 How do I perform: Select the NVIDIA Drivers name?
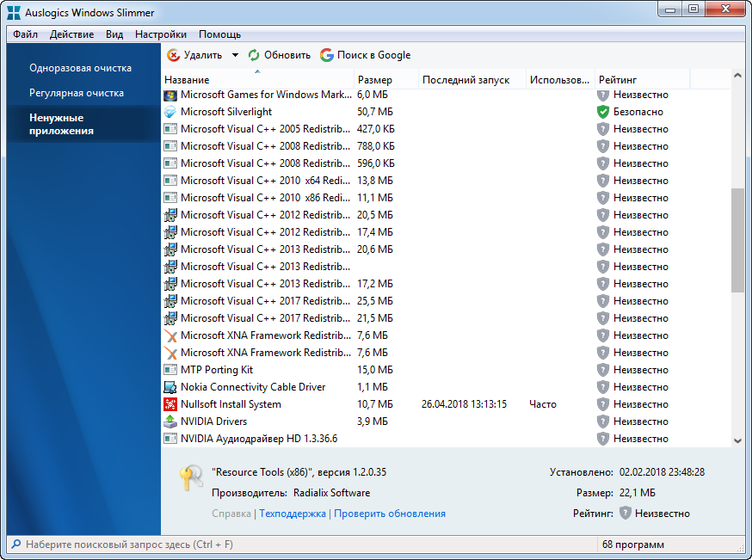pos(213,422)
